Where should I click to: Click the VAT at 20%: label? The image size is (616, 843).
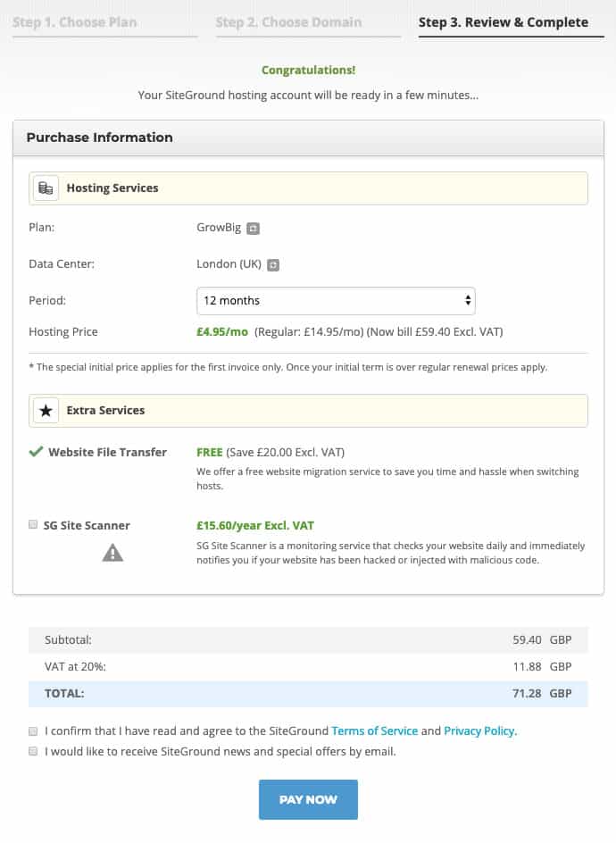point(75,667)
